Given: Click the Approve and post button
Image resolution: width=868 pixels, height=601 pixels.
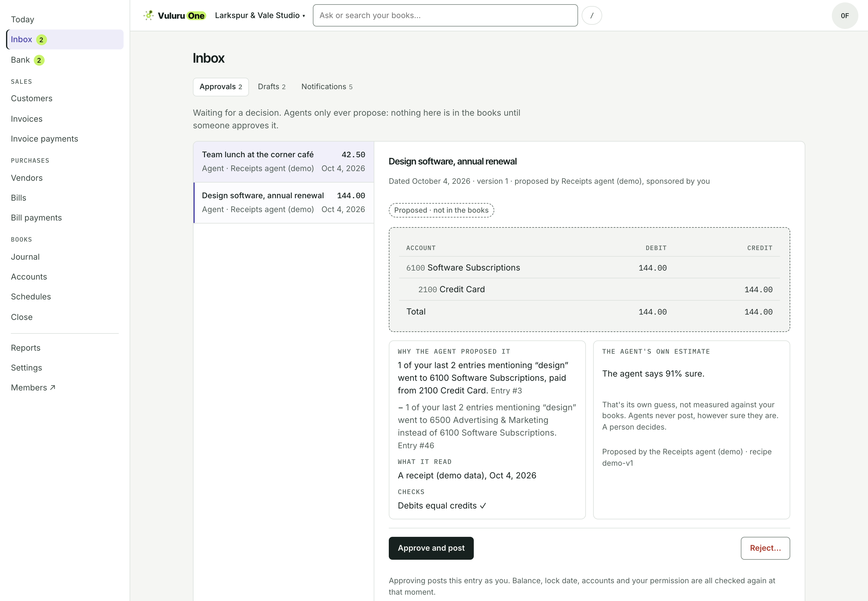Looking at the screenshot, I should [x=431, y=549].
